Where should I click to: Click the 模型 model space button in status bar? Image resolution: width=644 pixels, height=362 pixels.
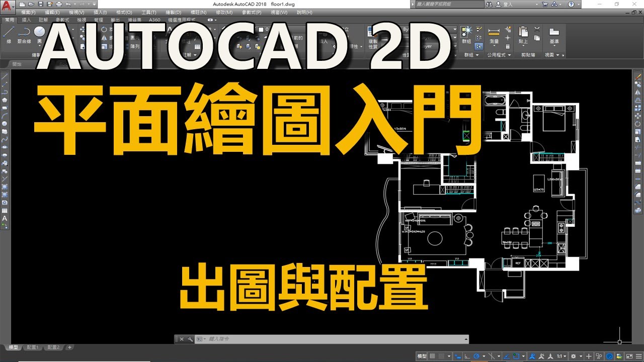422,355
